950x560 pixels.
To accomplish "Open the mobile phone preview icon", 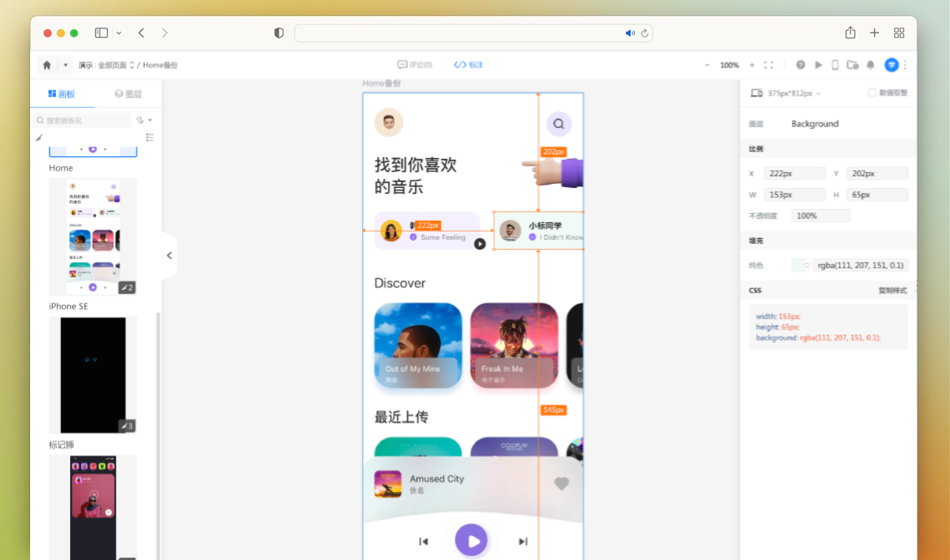I will [835, 65].
